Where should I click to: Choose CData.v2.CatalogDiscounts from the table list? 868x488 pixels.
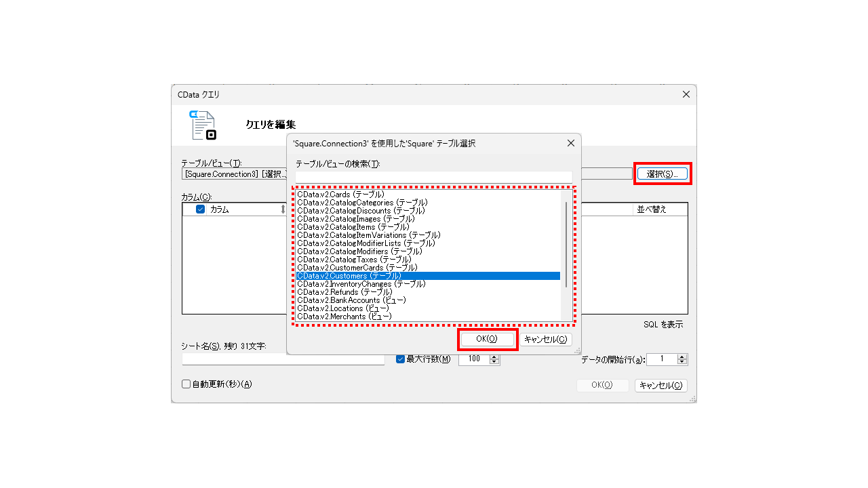point(428,211)
